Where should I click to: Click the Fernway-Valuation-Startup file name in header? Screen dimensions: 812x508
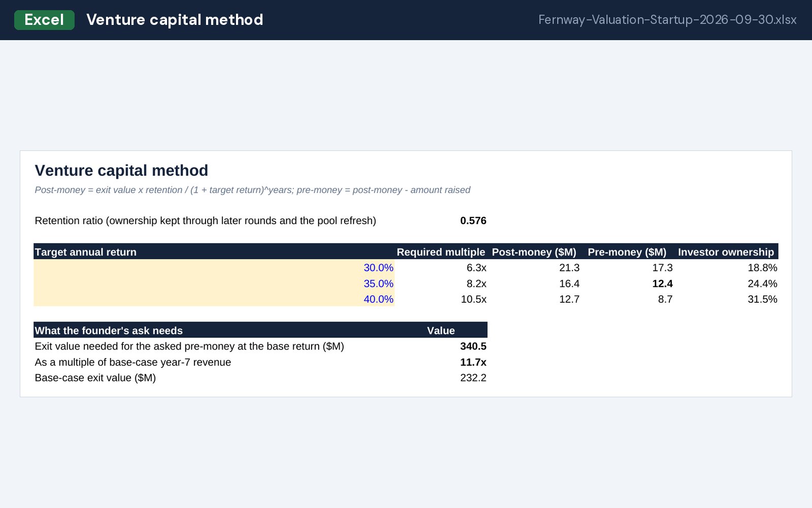(x=667, y=20)
